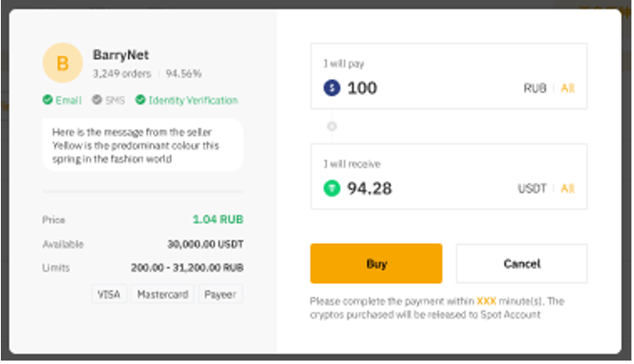Click the Identity Verification checkmark icon

tap(140, 100)
